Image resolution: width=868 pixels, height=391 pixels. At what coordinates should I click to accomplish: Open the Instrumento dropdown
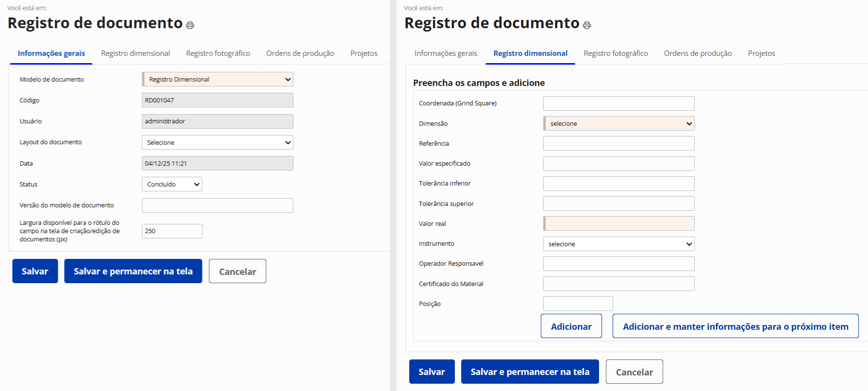point(619,244)
